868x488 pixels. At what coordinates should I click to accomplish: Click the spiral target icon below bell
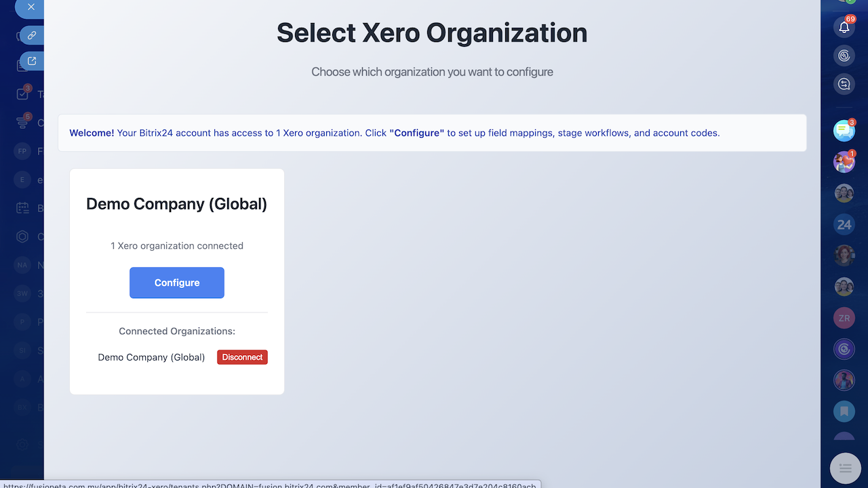[x=844, y=56]
